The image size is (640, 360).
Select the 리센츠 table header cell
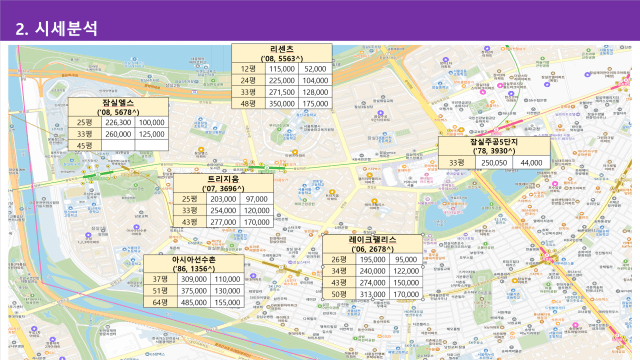(x=282, y=53)
